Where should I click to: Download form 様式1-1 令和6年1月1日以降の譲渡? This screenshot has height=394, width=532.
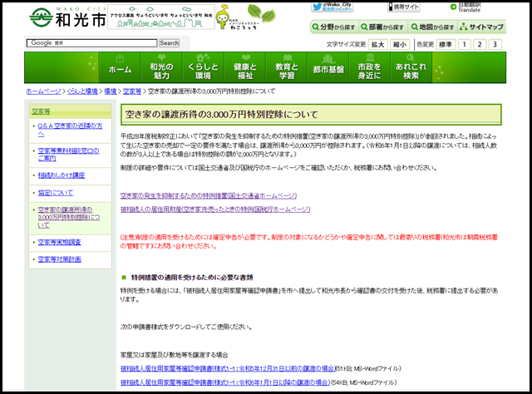coord(225,382)
